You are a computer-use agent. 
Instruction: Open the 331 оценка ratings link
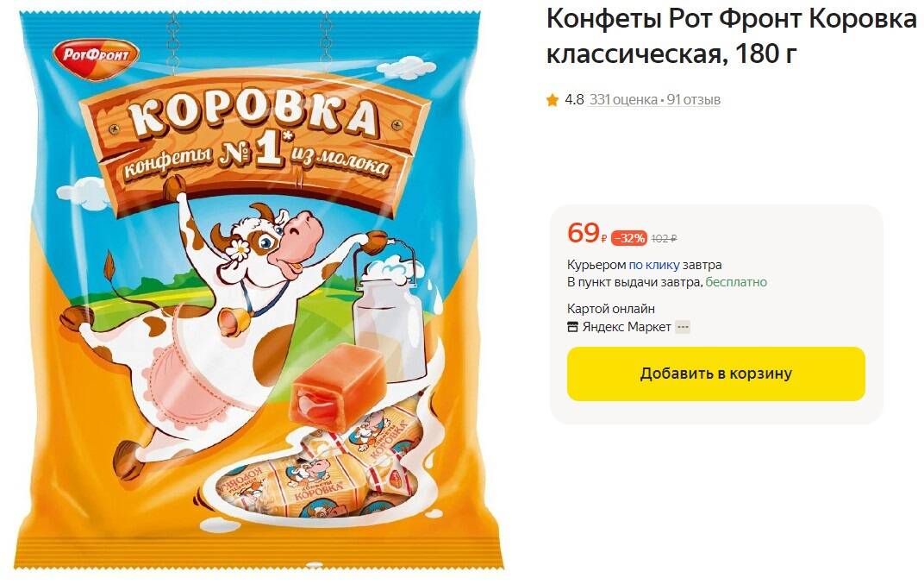click(x=623, y=100)
